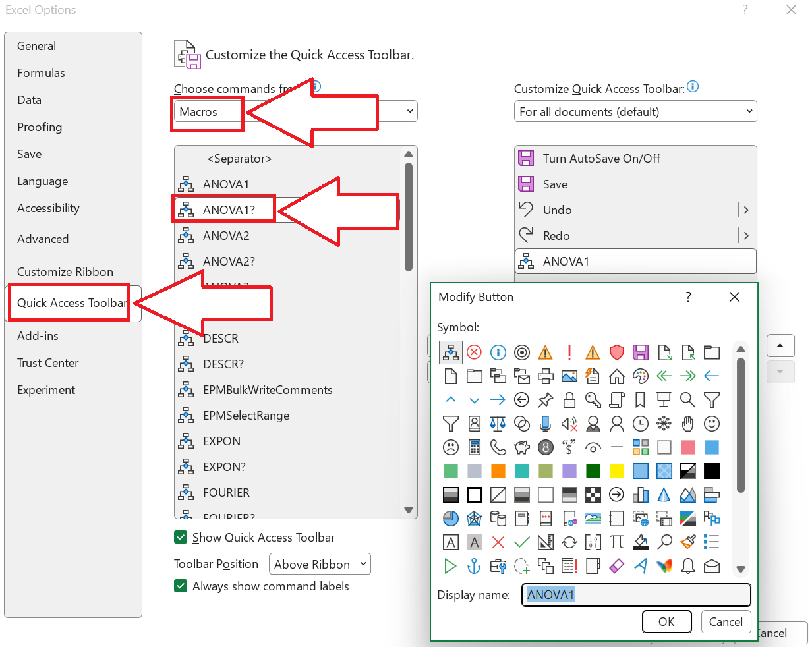Open Modify Button dialog help
This screenshot has height=647, width=812.
tap(688, 297)
